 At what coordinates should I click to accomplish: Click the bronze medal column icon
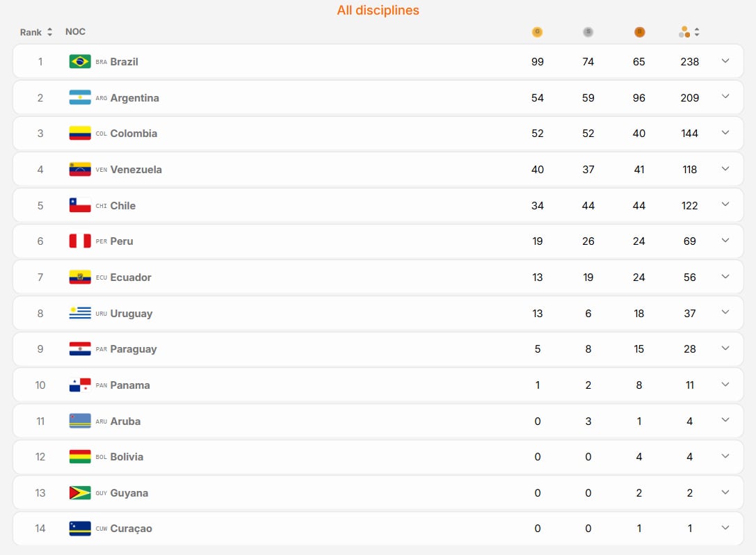(639, 32)
